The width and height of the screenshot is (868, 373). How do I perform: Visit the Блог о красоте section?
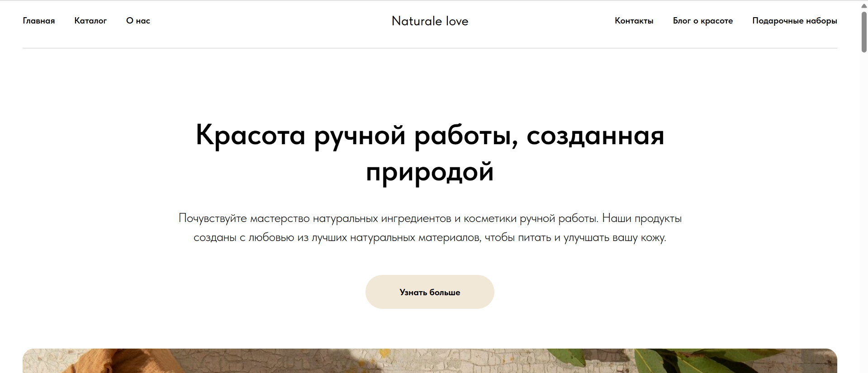[x=702, y=21]
